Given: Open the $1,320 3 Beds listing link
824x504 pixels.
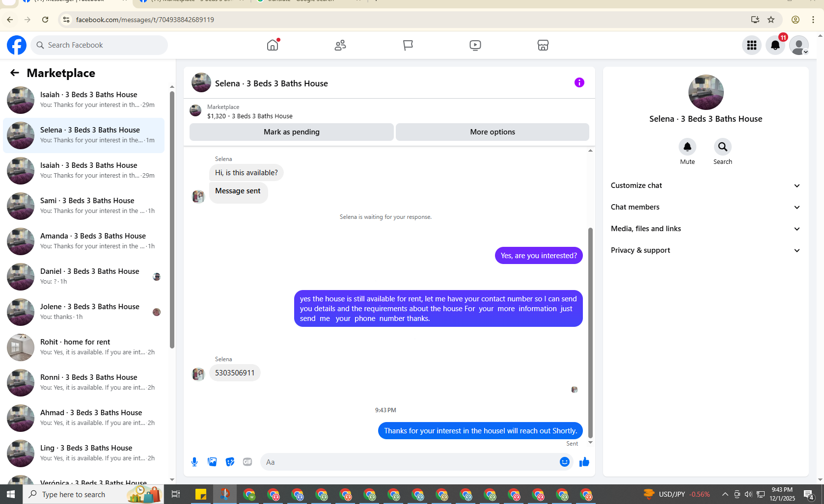Looking at the screenshot, I should click(250, 116).
